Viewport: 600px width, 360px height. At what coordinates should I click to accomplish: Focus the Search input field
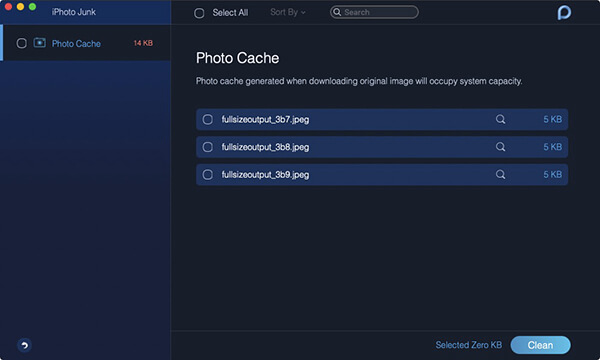click(374, 12)
